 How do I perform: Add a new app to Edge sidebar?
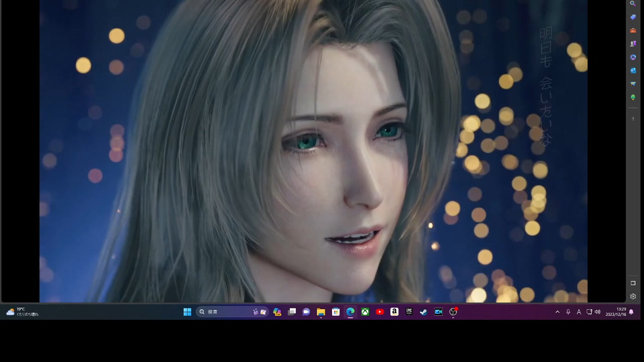(x=633, y=119)
